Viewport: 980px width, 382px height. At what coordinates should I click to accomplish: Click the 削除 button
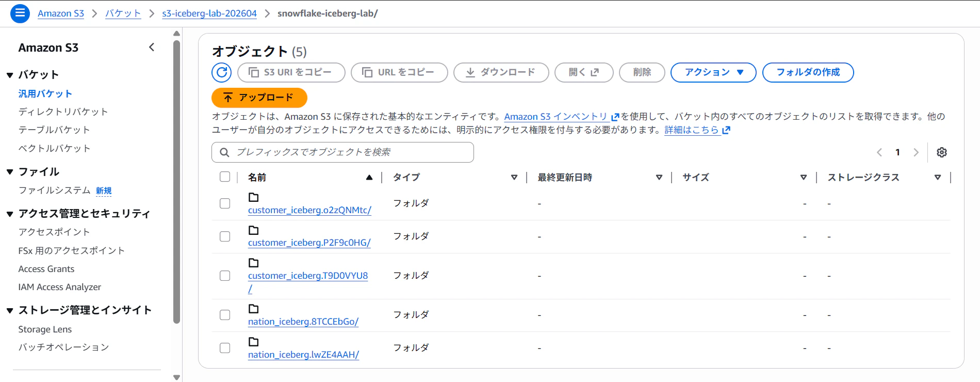click(642, 72)
